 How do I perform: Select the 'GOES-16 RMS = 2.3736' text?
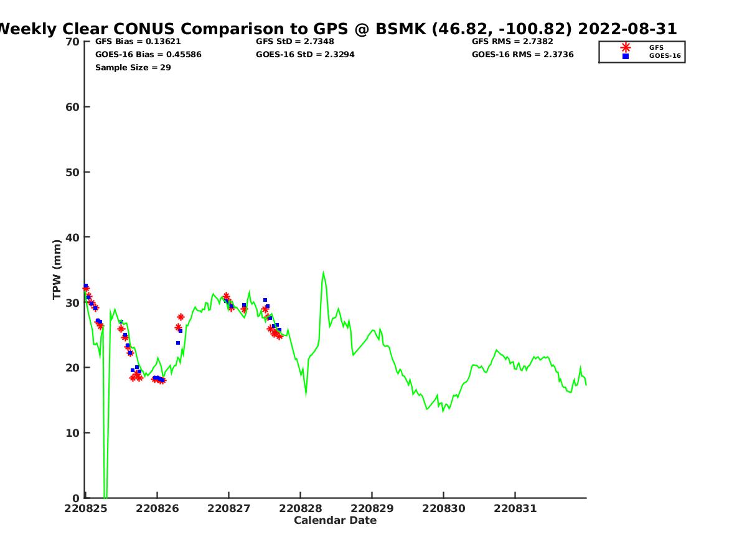[523, 55]
